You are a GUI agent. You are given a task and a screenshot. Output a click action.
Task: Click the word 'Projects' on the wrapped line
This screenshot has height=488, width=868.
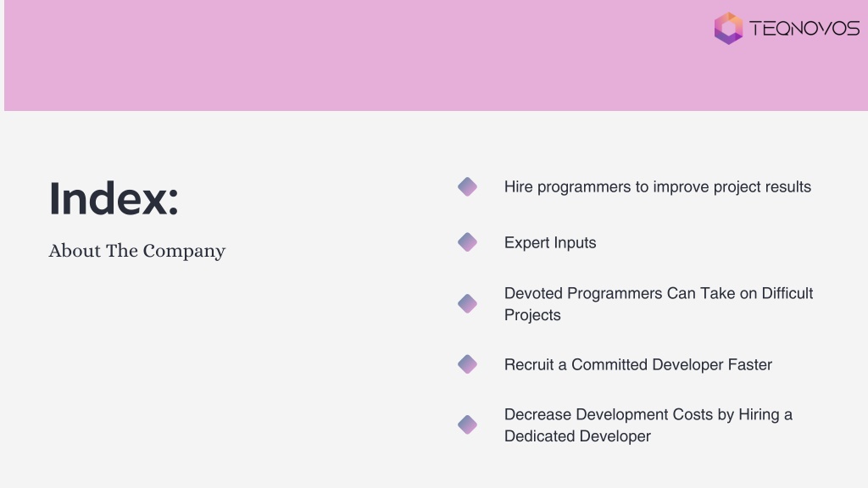pos(532,315)
